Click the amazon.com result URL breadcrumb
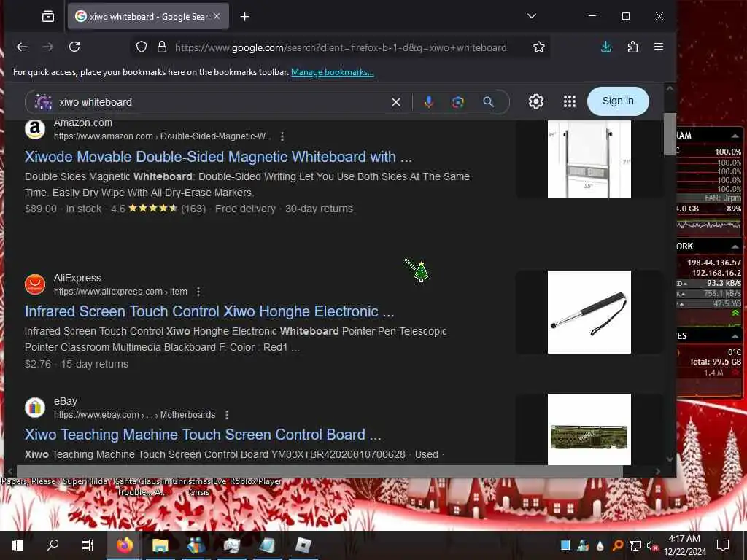Image resolution: width=747 pixels, height=560 pixels. click(163, 136)
